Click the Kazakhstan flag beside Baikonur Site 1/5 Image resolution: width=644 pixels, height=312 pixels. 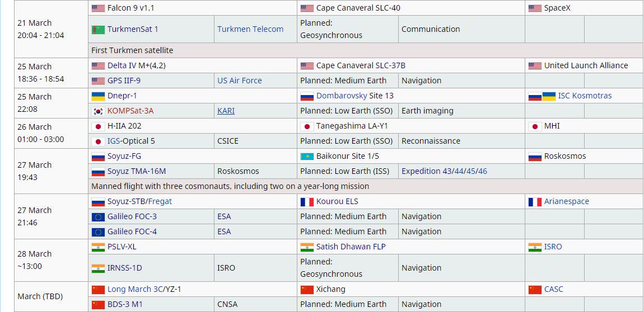pyautogui.click(x=307, y=157)
